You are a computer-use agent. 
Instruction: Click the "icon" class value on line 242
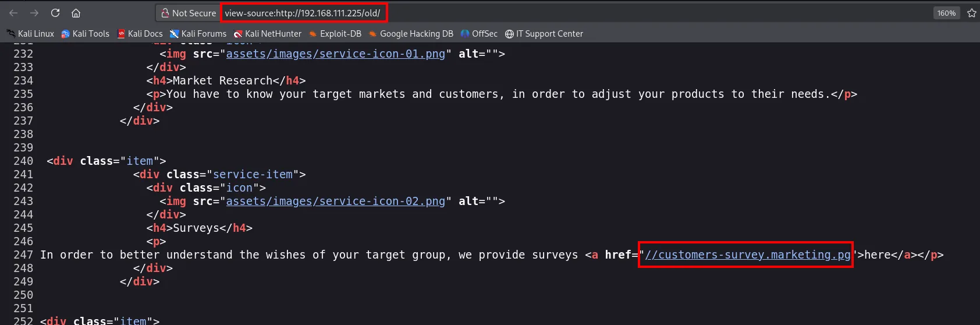click(239, 188)
